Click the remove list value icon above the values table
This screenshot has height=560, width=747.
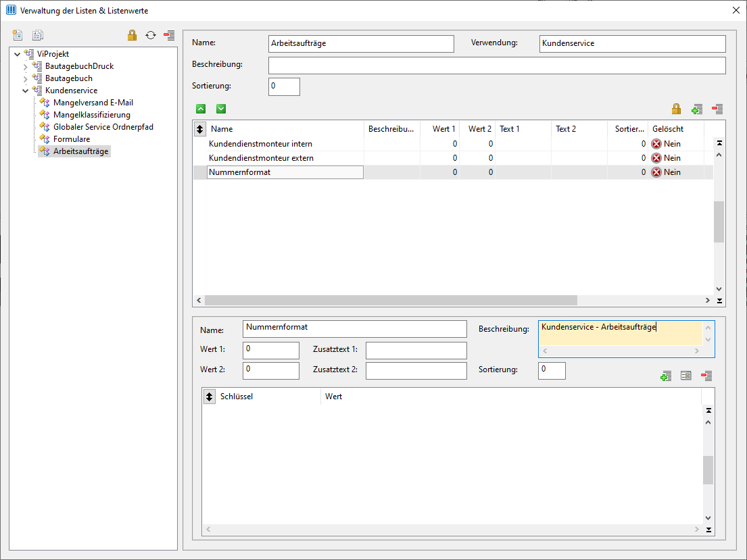pyautogui.click(x=717, y=109)
